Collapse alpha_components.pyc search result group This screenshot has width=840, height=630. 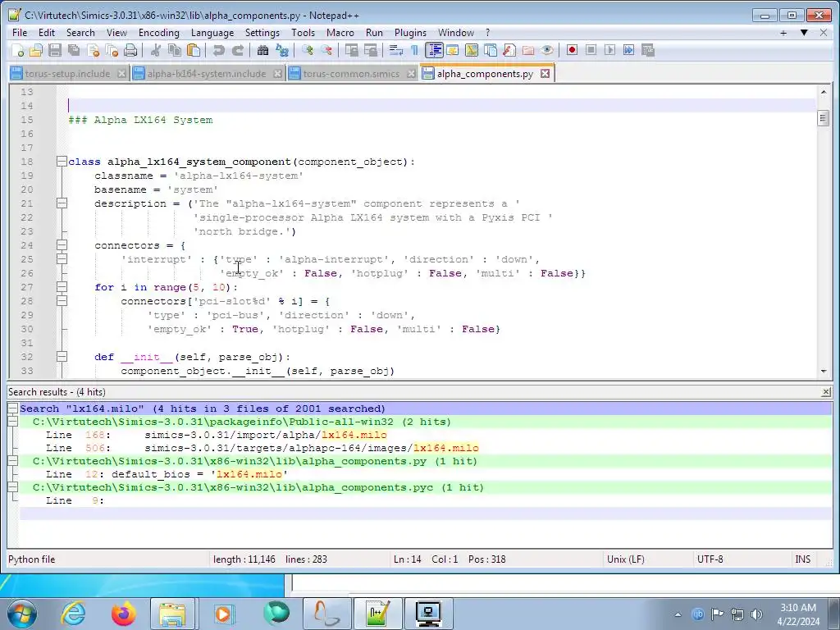pyautogui.click(x=13, y=487)
